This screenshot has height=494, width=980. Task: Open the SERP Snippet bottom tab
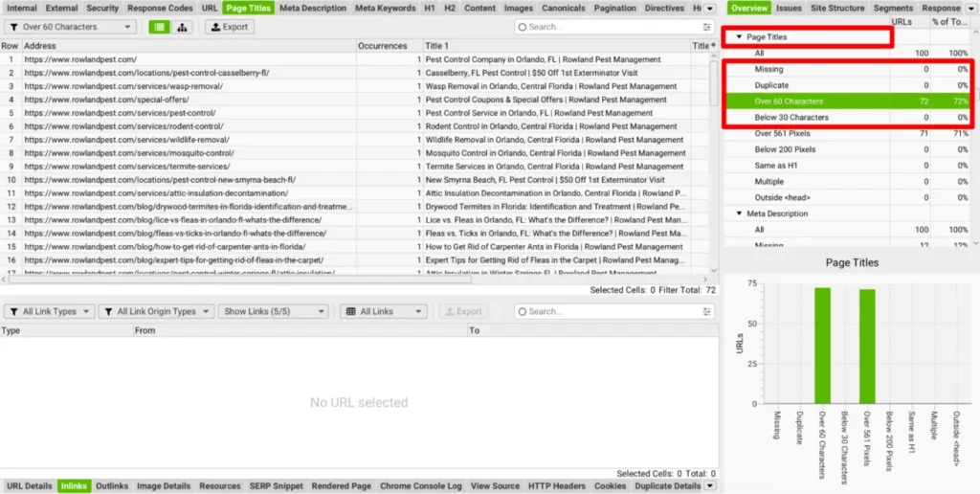tap(276, 486)
